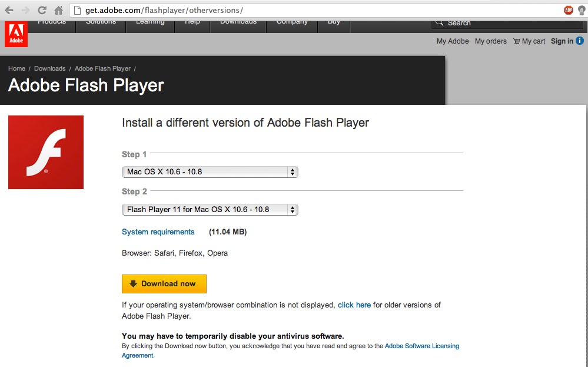Open the Adobe Software Licensing Agreement link
This screenshot has width=588, height=367.
tap(421, 346)
